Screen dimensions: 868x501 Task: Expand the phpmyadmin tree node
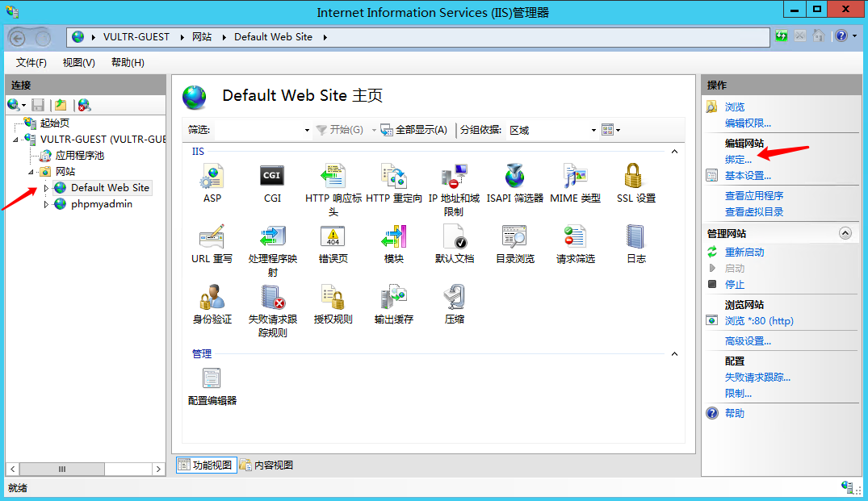pyautogui.click(x=46, y=204)
